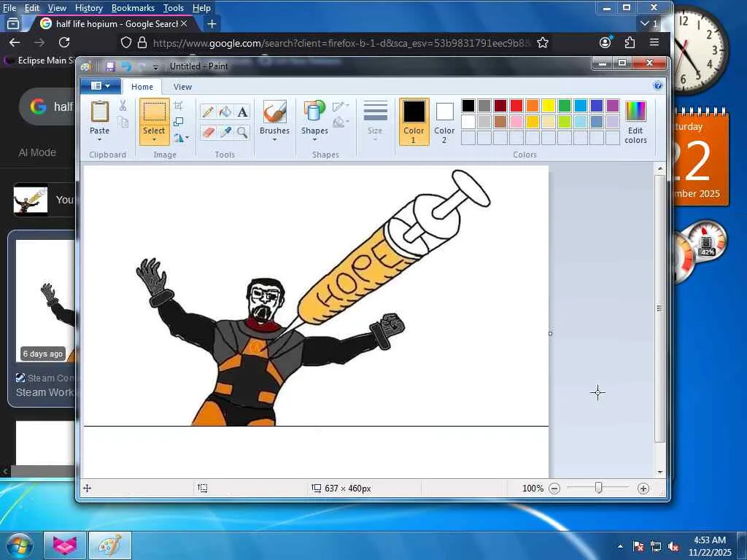
Task: Click the Paint vertical scrollbar down arrow
Action: click(659, 472)
